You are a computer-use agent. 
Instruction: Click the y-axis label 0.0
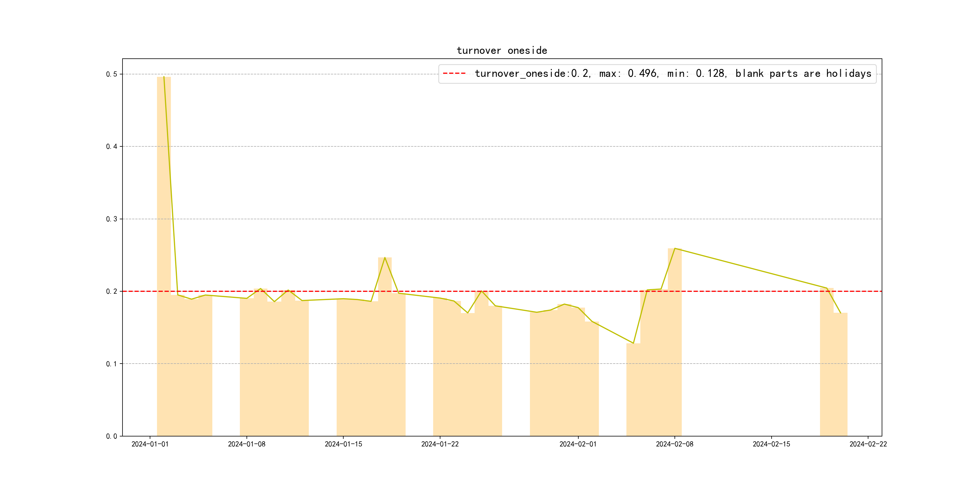(x=112, y=436)
